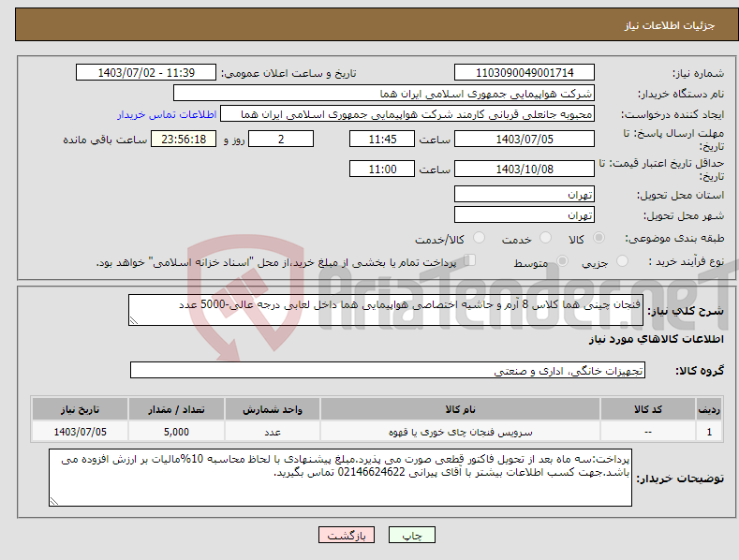This screenshot has width=739, height=560.
Task: Click the delivery province تهران field
Action: click(525, 194)
